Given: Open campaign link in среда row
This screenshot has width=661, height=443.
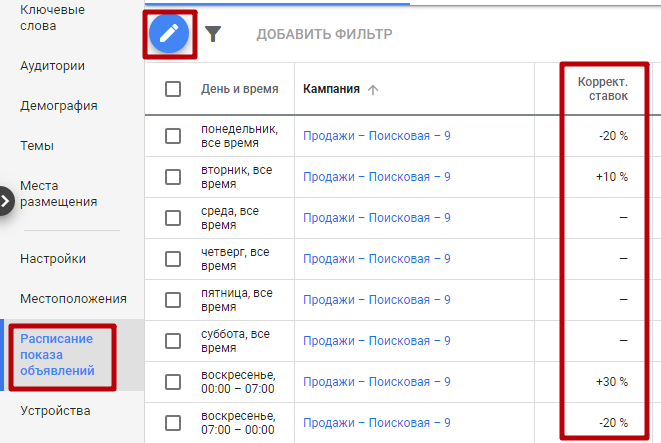Looking at the screenshot, I should pos(377,217).
